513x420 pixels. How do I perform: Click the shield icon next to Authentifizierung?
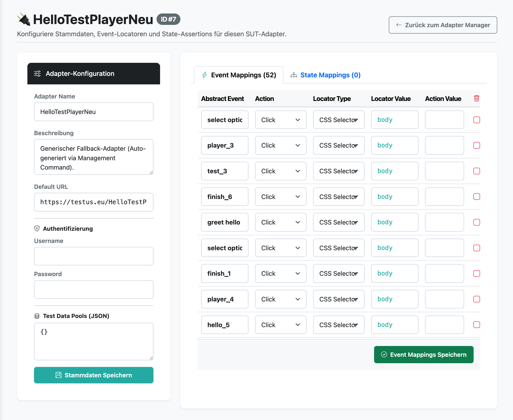[x=37, y=229]
